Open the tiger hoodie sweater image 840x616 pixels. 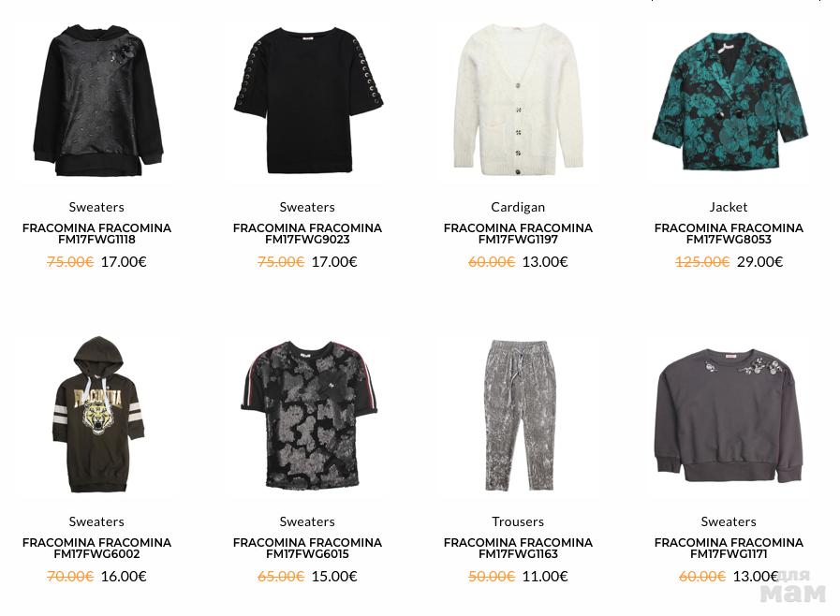[97, 414]
